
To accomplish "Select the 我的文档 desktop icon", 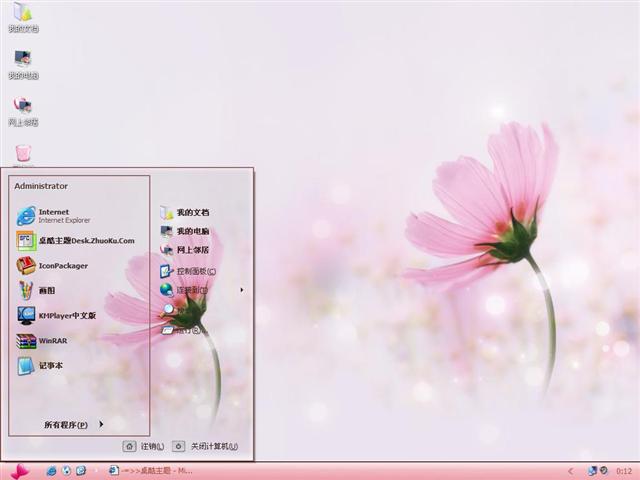I will pos(22,16).
